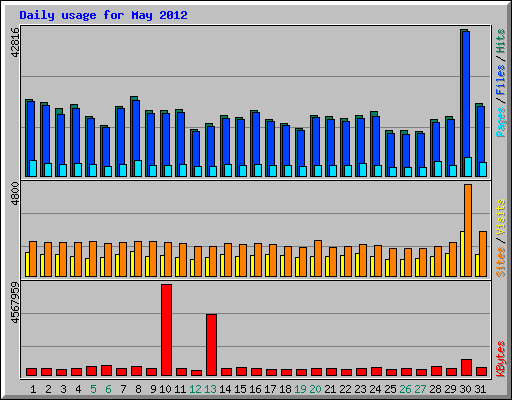
Task: Click the day 1 label on the x-axis
Action: (x=33, y=389)
